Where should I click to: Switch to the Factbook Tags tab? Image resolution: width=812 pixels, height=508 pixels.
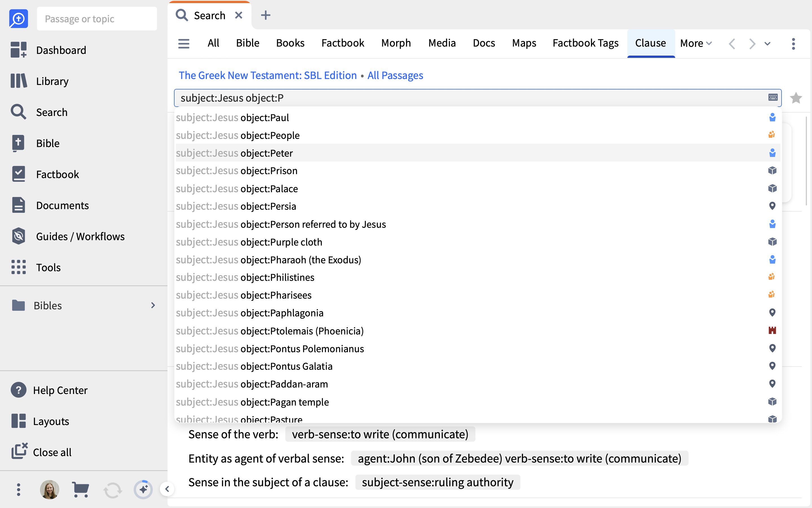point(585,43)
